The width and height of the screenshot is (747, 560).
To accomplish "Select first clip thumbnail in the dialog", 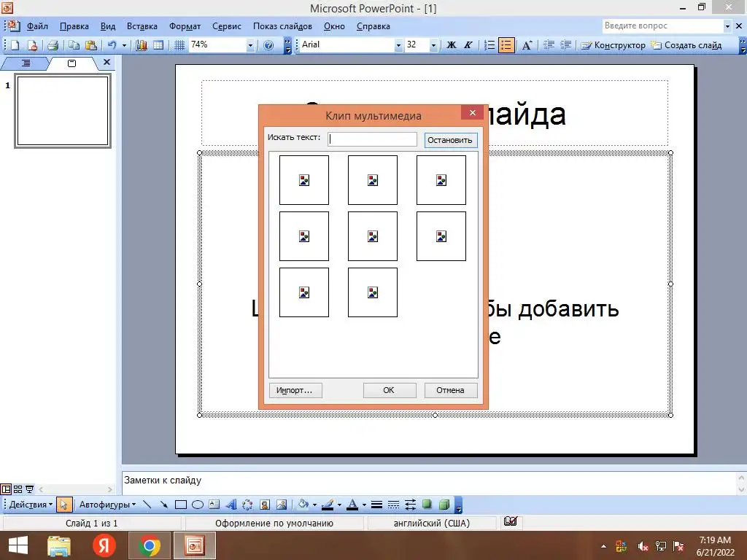I will point(304,180).
